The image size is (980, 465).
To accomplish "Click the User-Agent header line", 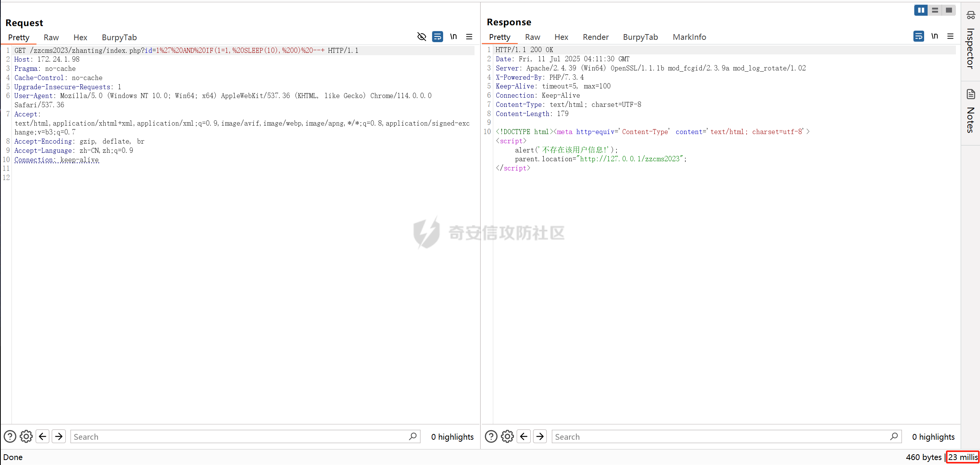I will point(223,100).
